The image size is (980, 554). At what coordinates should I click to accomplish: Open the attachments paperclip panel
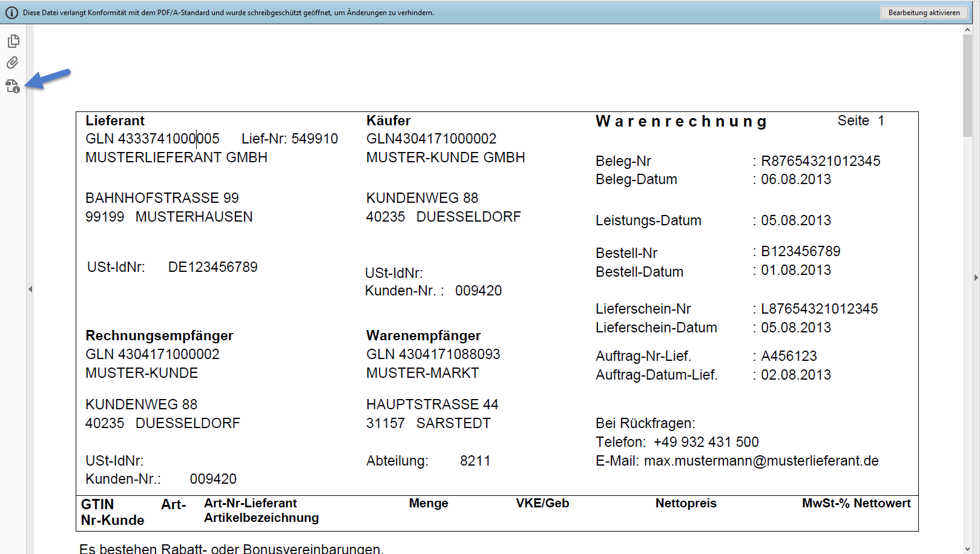coord(13,63)
